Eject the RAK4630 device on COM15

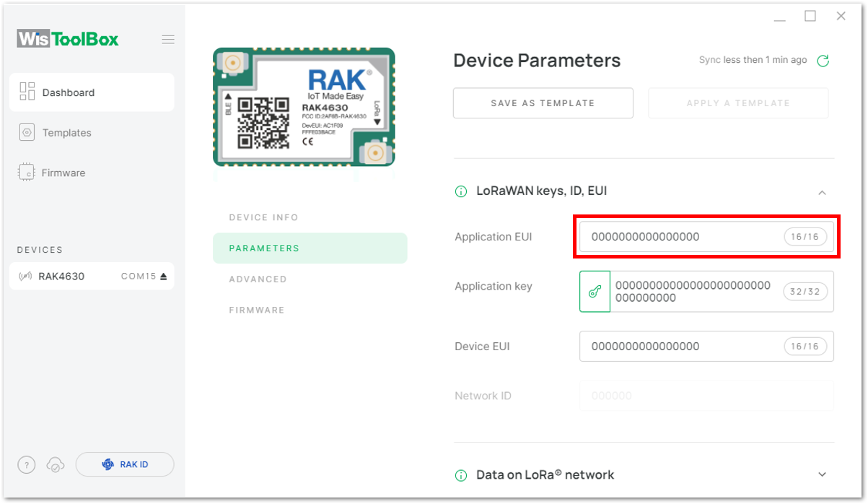click(164, 276)
